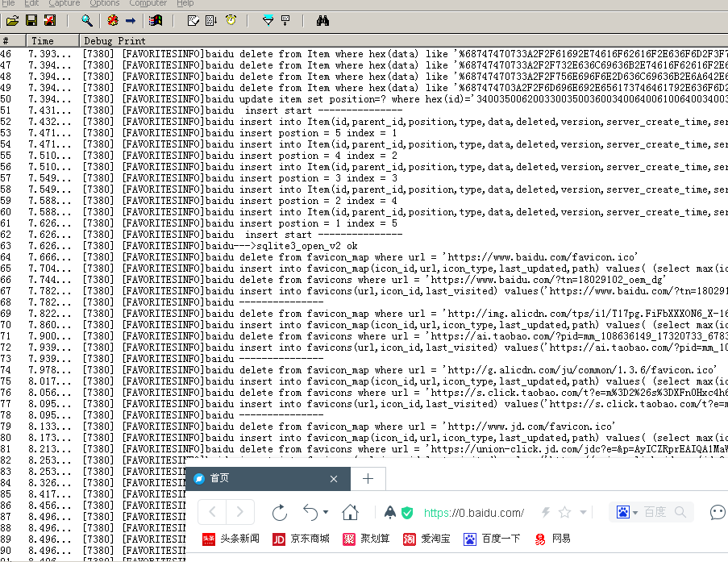Click the clock time format icon
This screenshot has width=728, height=562.
231,20
